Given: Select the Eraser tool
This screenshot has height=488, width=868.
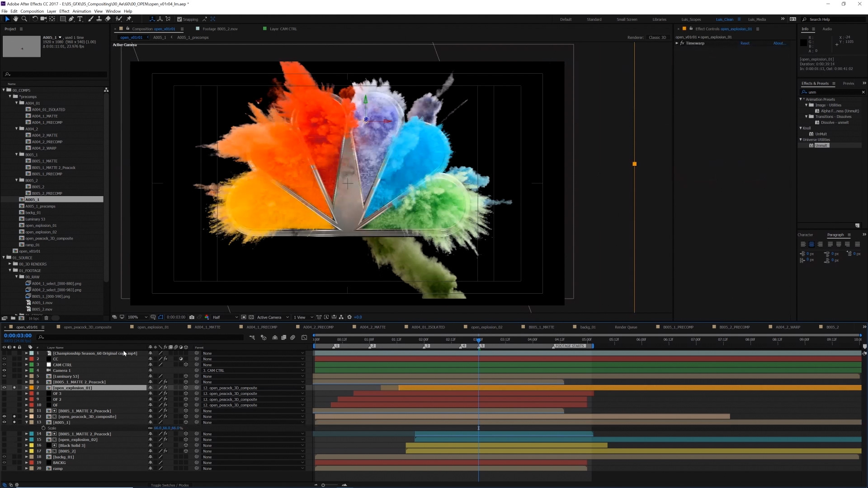Looking at the screenshot, I should pos(108,19).
